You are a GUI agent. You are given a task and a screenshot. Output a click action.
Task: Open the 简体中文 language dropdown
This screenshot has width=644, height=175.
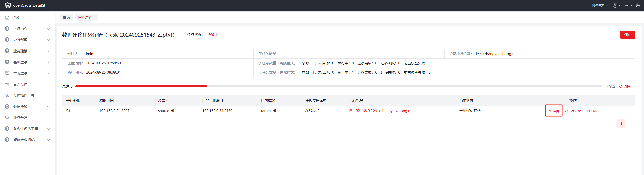[x=600, y=5]
